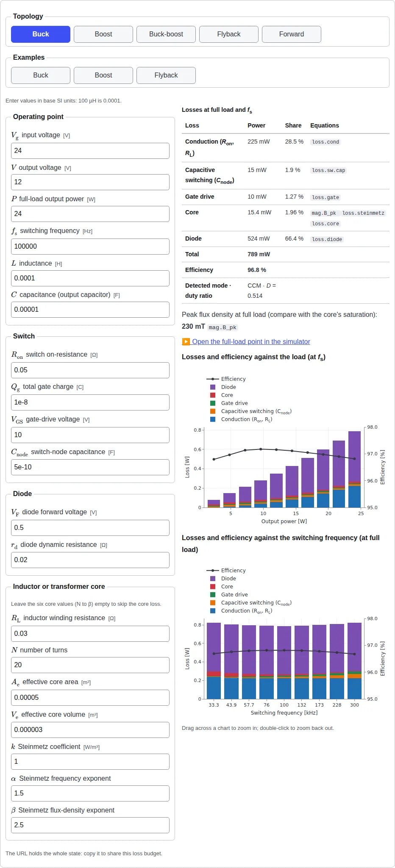
Task: Select the Boost topology button
Action: (103, 34)
